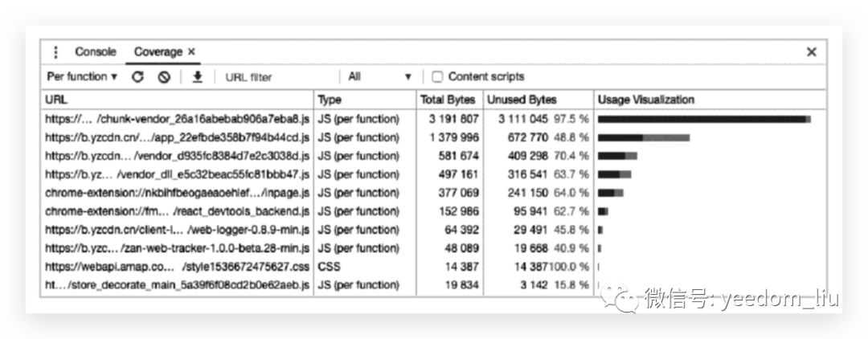
Task: Select the style1536672475627.css coverage row
Action: tap(177, 267)
